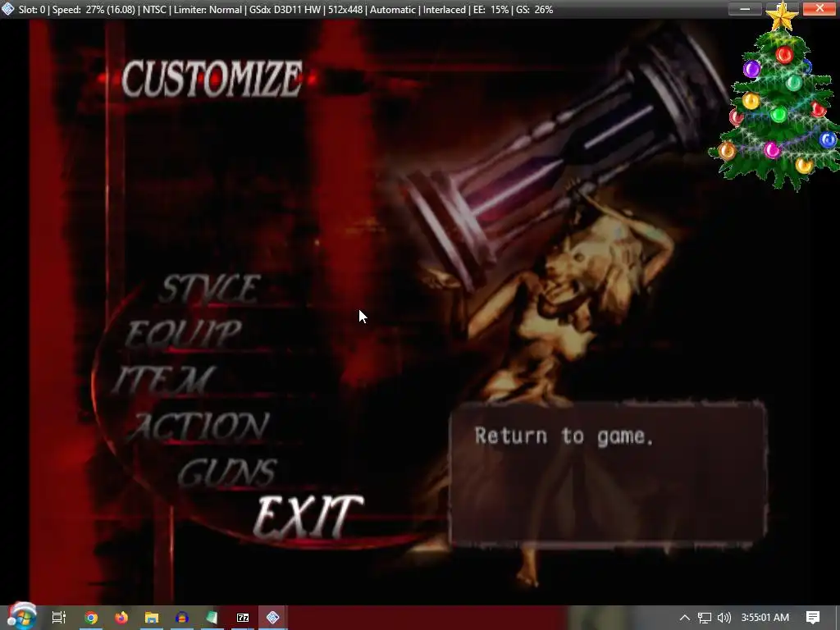The image size is (840, 630).
Task: Click the 'Return to game.' description box
Action: pyautogui.click(x=608, y=473)
